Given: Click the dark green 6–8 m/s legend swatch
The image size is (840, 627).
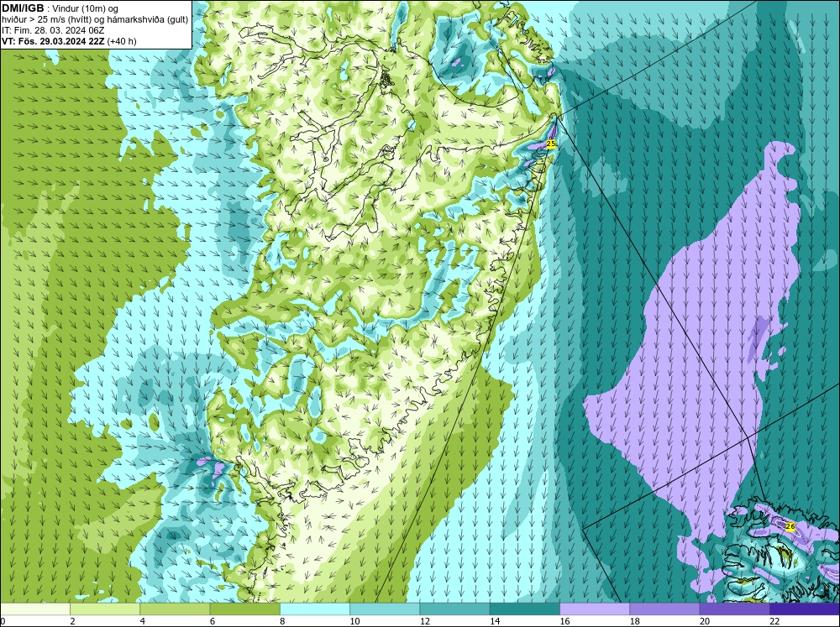Looking at the screenshot, I should (x=244, y=609).
